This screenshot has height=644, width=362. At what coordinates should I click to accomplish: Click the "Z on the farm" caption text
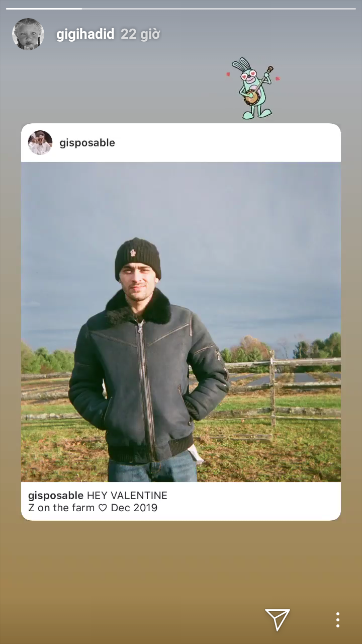point(61,508)
